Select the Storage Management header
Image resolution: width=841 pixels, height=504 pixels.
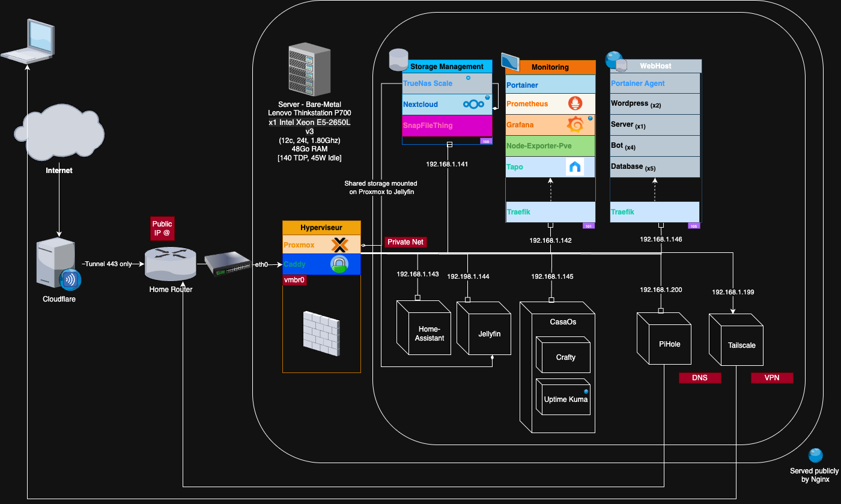click(447, 67)
